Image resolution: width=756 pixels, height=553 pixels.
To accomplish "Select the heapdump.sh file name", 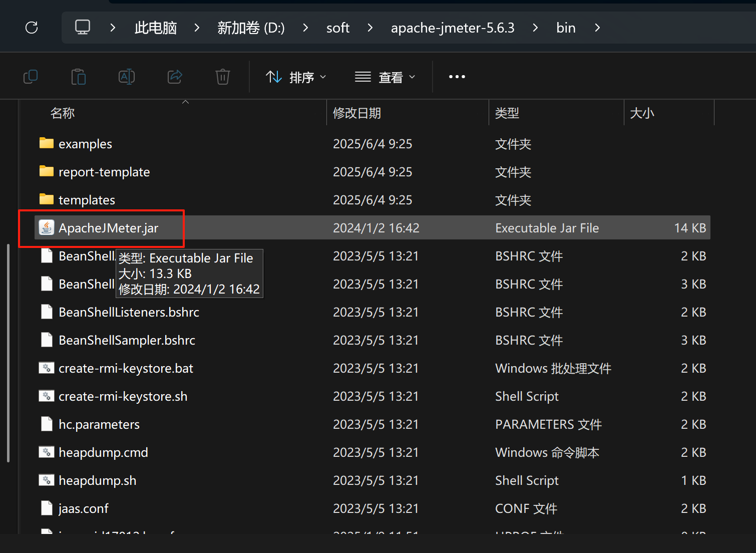I will [x=97, y=480].
